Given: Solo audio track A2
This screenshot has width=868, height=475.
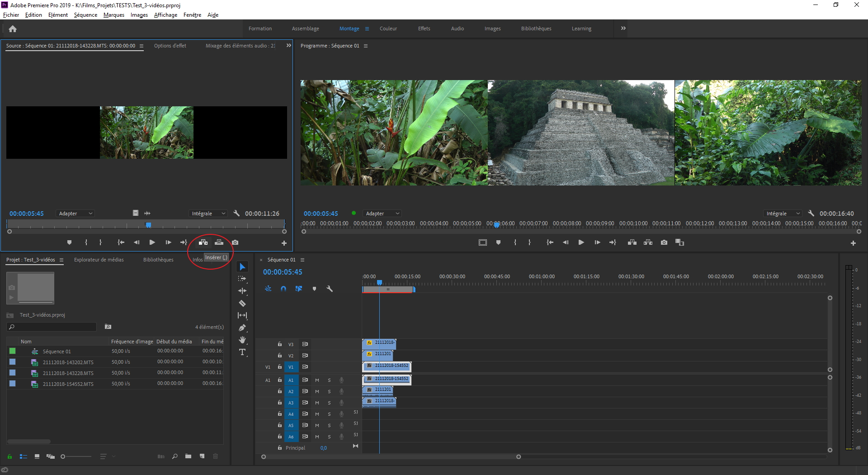Looking at the screenshot, I should 329,391.
